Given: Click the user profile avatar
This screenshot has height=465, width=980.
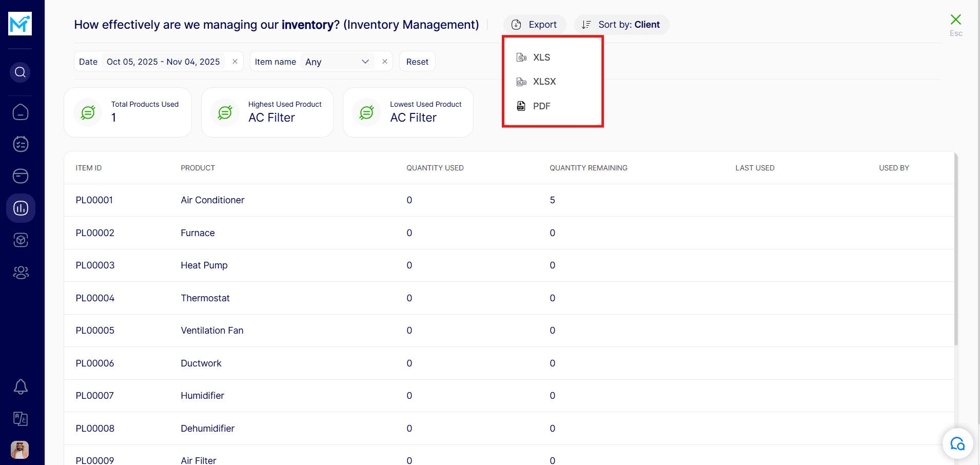Looking at the screenshot, I should point(20,450).
